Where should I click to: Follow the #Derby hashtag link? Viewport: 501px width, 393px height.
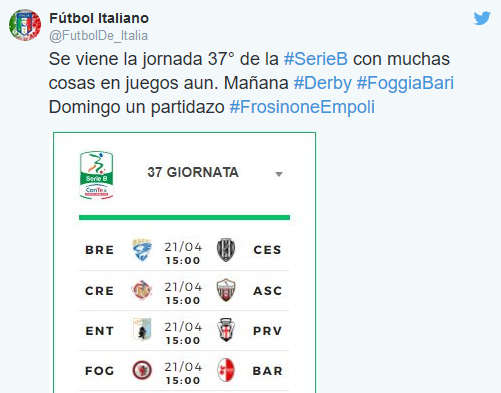point(322,83)
